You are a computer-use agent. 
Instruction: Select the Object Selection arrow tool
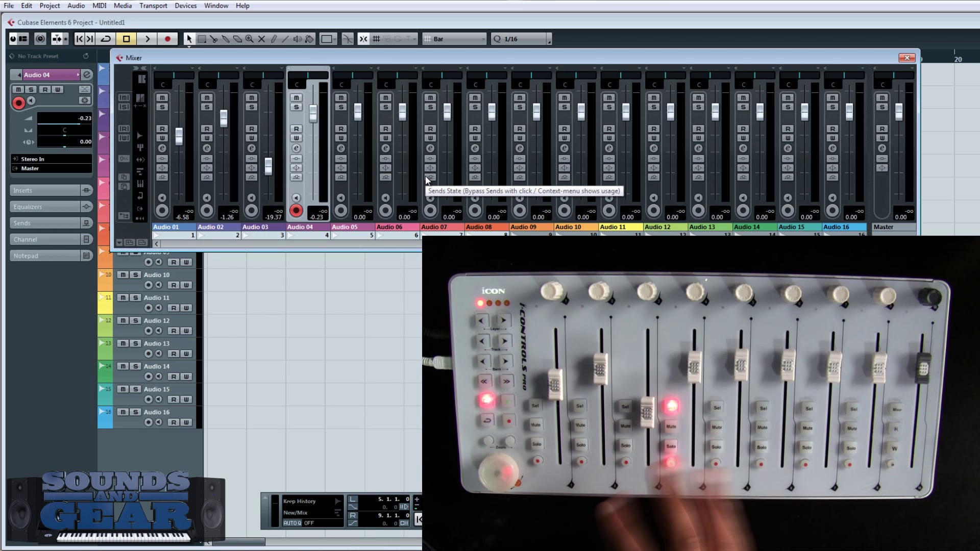(189, 39)
